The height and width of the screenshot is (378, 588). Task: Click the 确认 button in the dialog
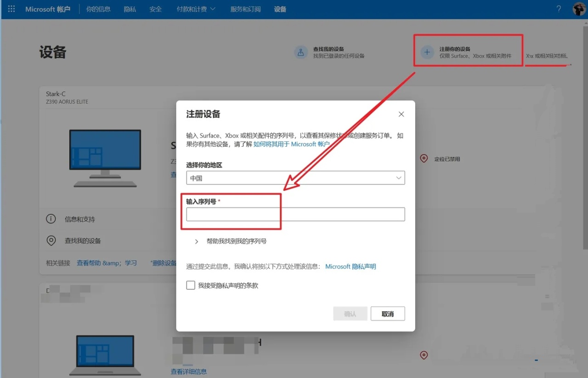[350, 314]
